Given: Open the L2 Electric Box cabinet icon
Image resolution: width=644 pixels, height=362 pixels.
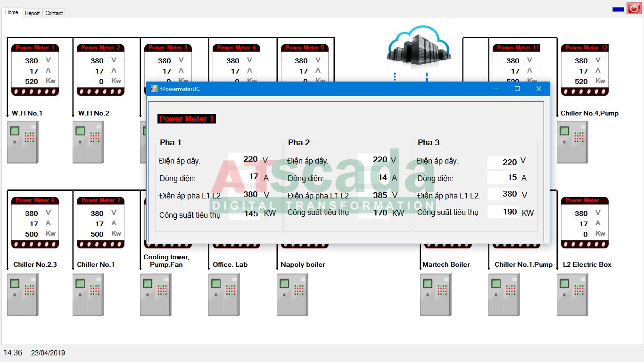Looking at the screenshot, I should click(572, 295).
